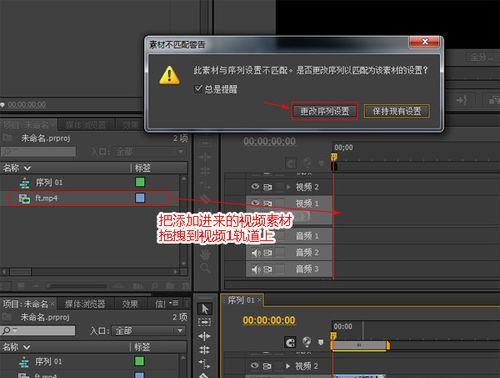Click the marker bulb icon in dimmed timeline
Screen dimensions: 500x378
307,163
